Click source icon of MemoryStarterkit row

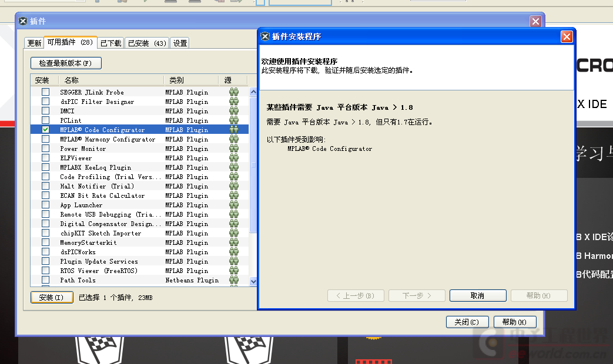pos(234,242)
